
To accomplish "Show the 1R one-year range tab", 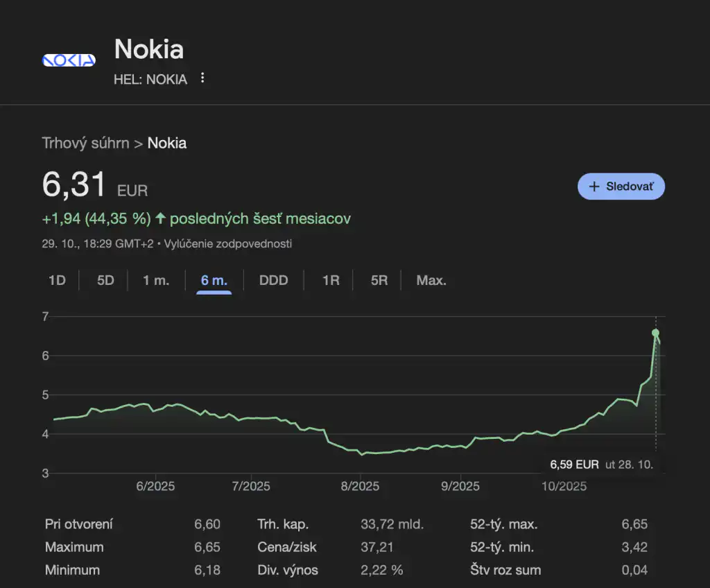I will 331,281.
